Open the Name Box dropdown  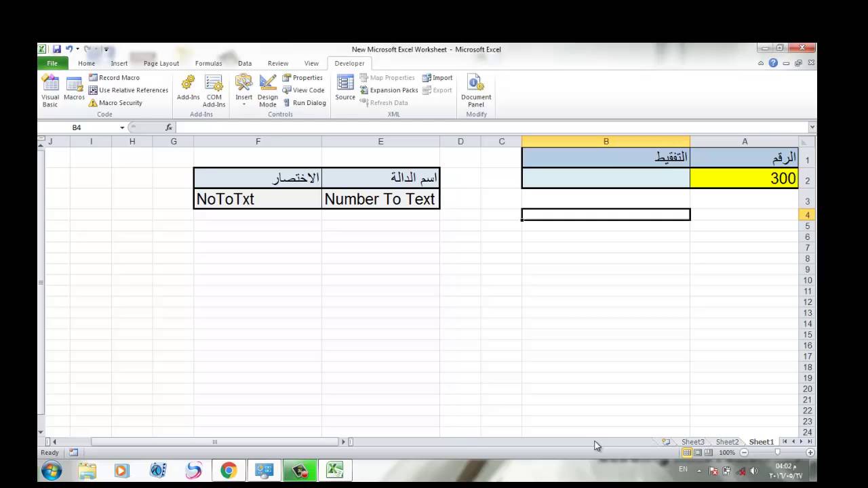click(122, 127)
